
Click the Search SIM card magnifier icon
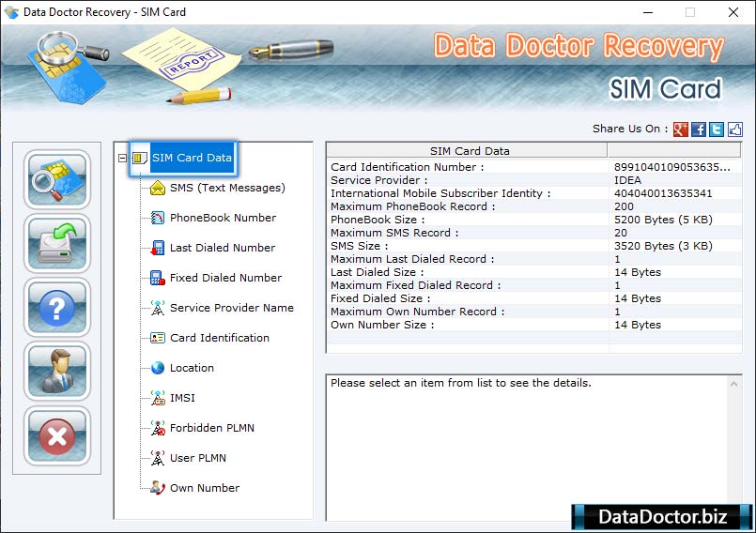click(x=57, y=180)
